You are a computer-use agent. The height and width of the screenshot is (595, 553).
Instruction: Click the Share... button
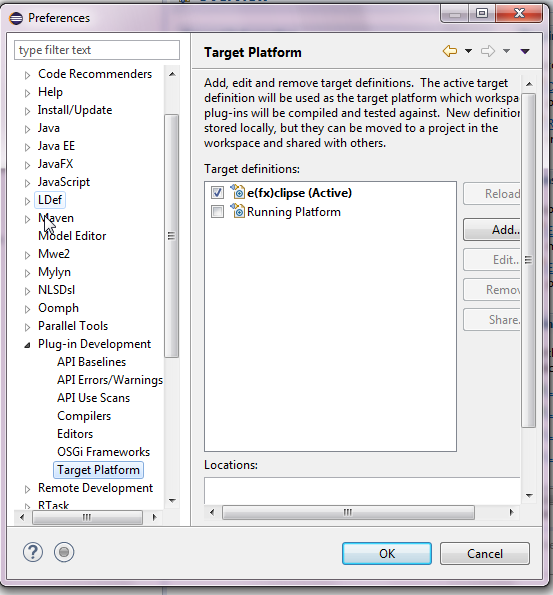[x=492, y=320]
